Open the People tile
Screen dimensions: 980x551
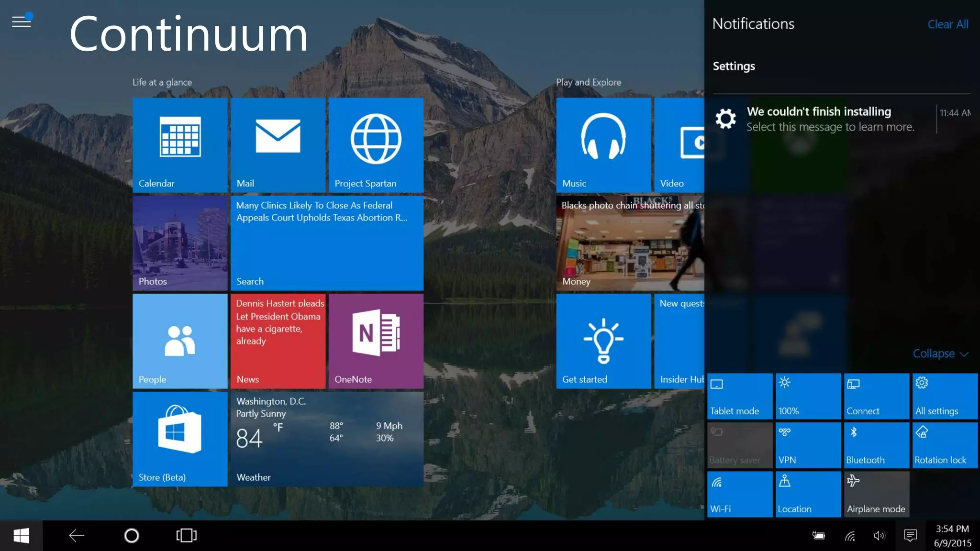tap(180, 341)
